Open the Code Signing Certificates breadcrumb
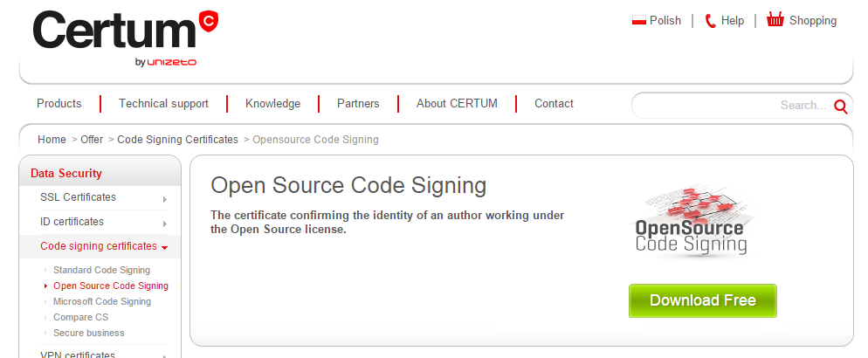 [x=177, y=140]
